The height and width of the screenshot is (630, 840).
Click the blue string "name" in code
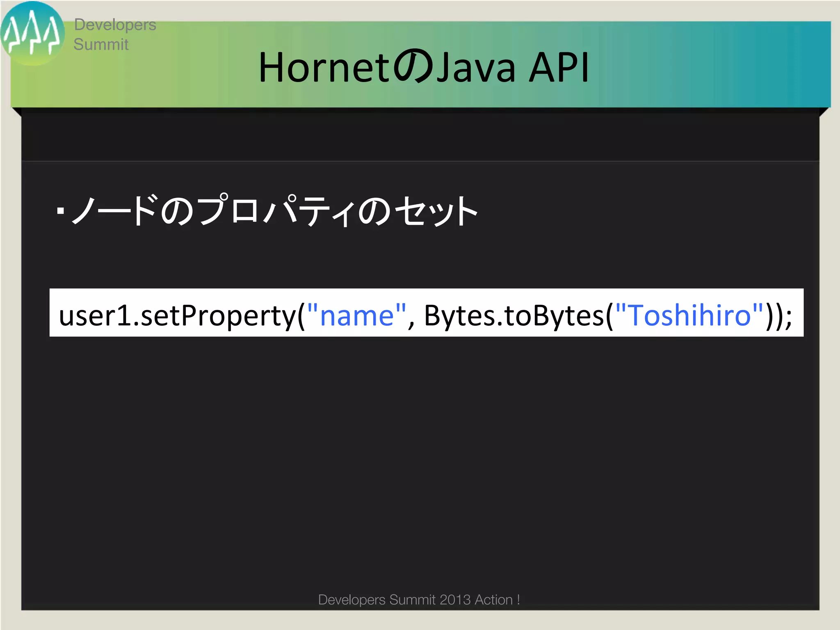(356, 315)
